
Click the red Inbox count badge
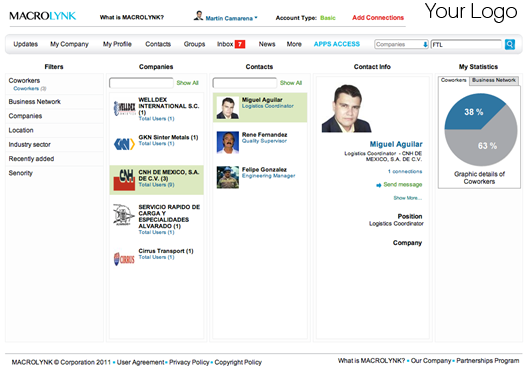[240, 44]
